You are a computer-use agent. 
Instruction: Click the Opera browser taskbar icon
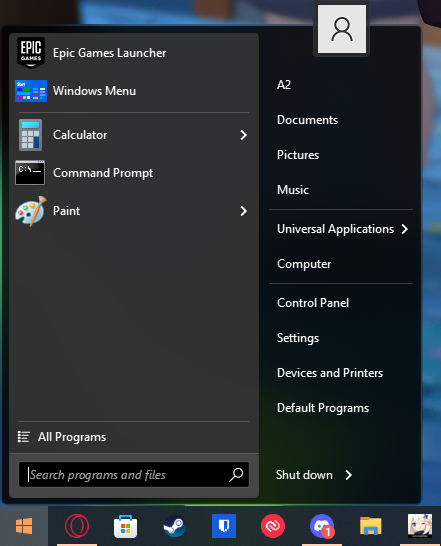pos(77,525)
